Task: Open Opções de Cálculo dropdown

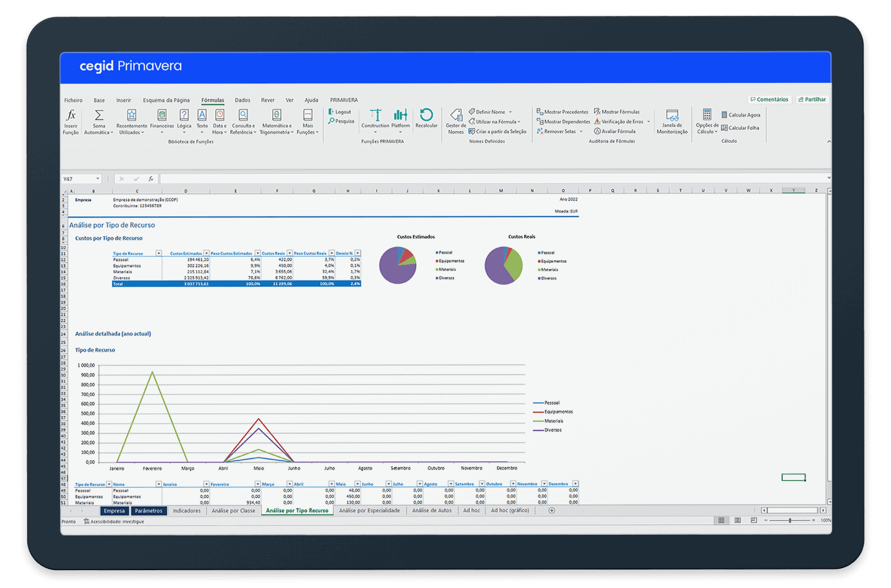Action: click(x=707, y=122)
